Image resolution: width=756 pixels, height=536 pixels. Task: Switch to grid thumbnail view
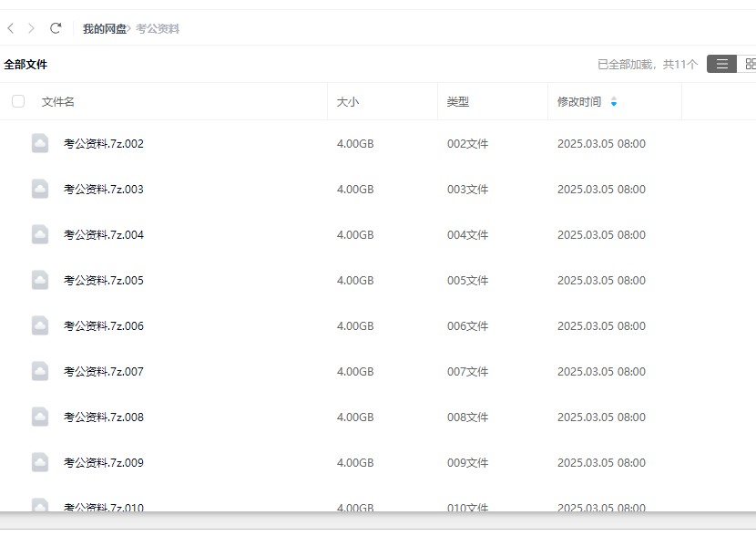coord(750,64)
